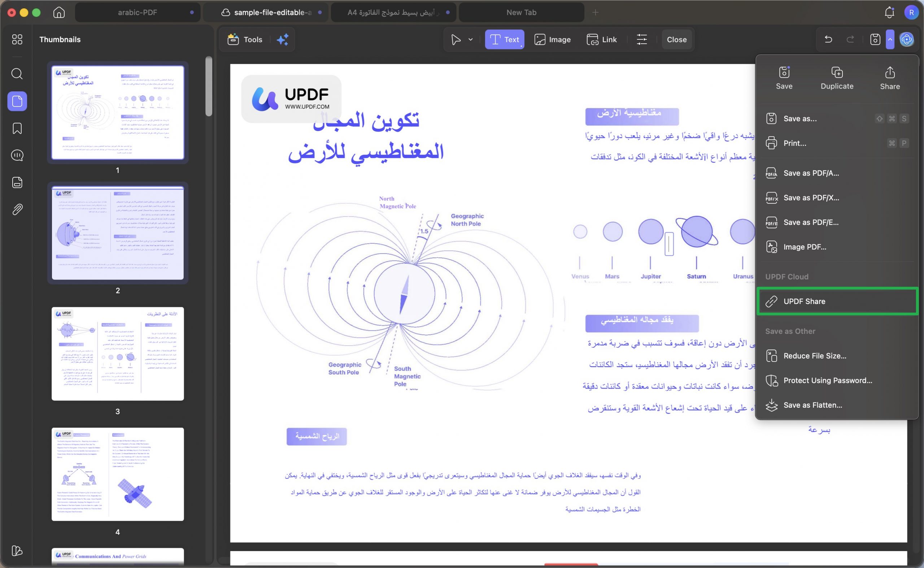Choose the Link edit tool
This screenshot has height=568, width=924.
click(601, 39)
